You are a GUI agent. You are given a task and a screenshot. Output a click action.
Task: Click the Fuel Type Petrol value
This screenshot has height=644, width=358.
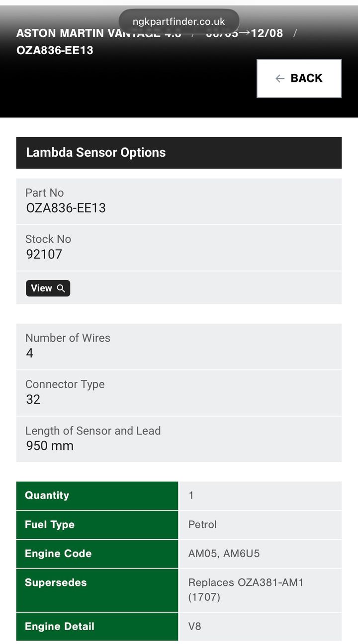202,524
